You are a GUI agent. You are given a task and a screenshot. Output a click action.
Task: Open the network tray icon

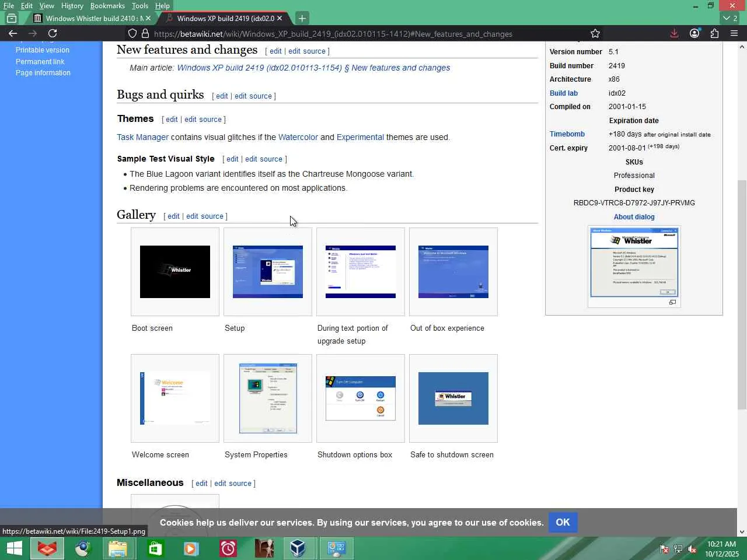pyautogui.click(x=678, y=549)
